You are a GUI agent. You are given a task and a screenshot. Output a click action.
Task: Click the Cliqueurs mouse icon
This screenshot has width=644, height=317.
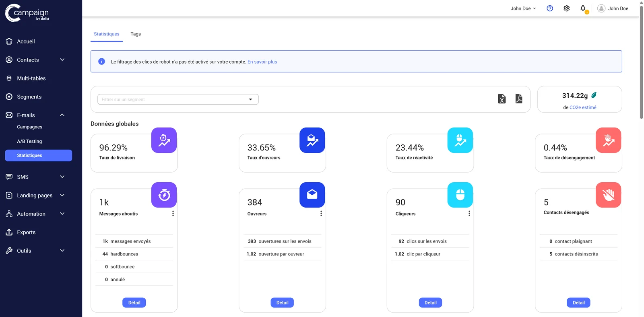[x=460, y=195]
